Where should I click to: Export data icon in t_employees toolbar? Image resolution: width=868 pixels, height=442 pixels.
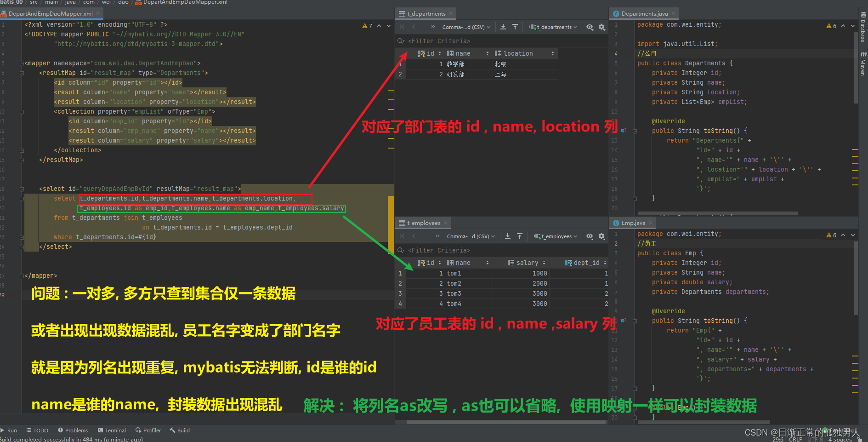tap(508, 236)
